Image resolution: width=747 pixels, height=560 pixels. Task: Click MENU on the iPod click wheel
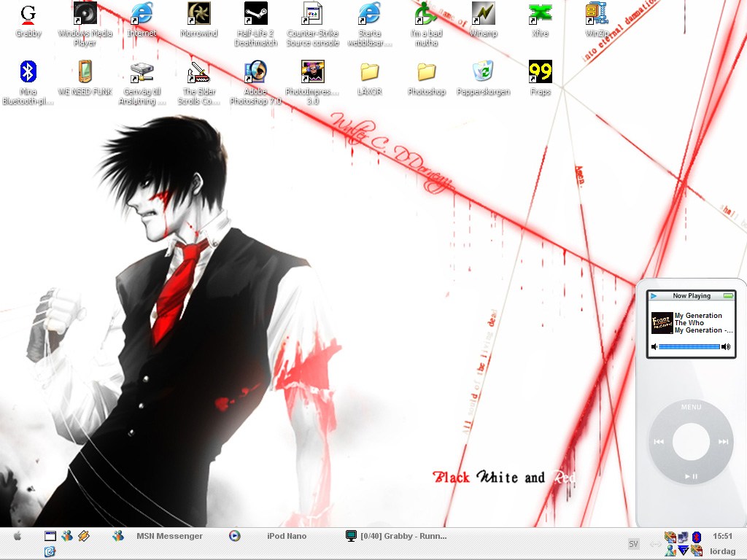tap(691, 407)
